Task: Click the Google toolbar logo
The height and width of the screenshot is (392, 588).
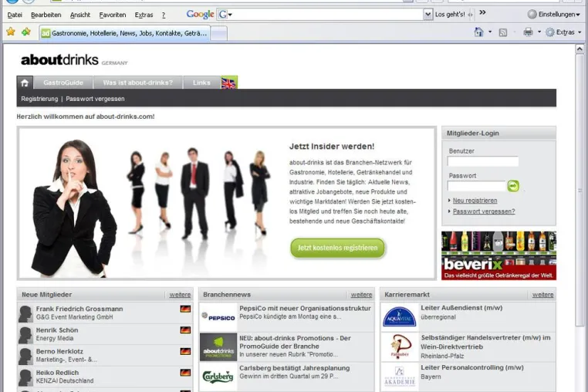Action: click(200, 14)
